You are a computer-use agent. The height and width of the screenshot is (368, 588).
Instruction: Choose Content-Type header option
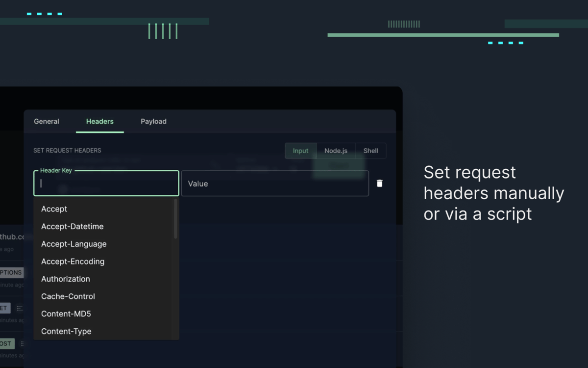click(66, 332)
